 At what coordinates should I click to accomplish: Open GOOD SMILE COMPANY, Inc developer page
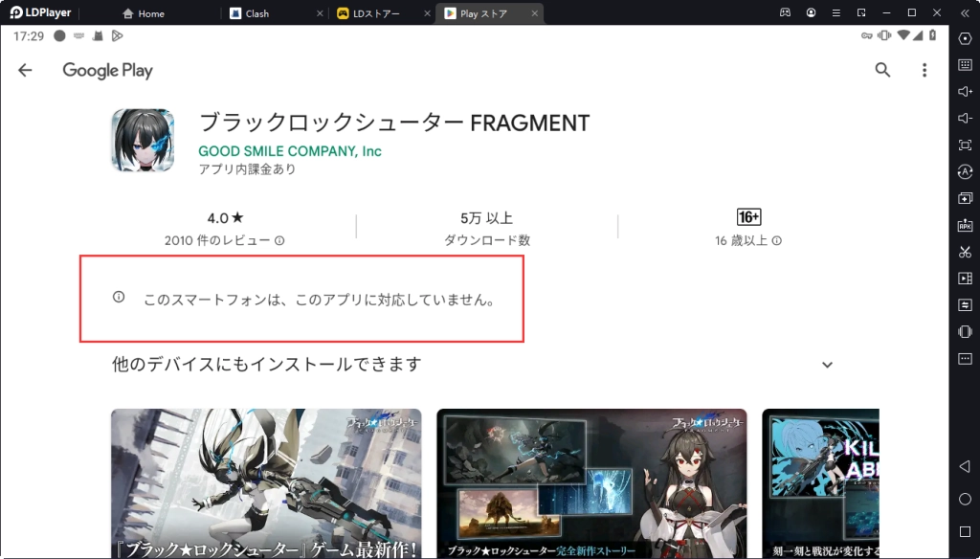click(290, 150)
